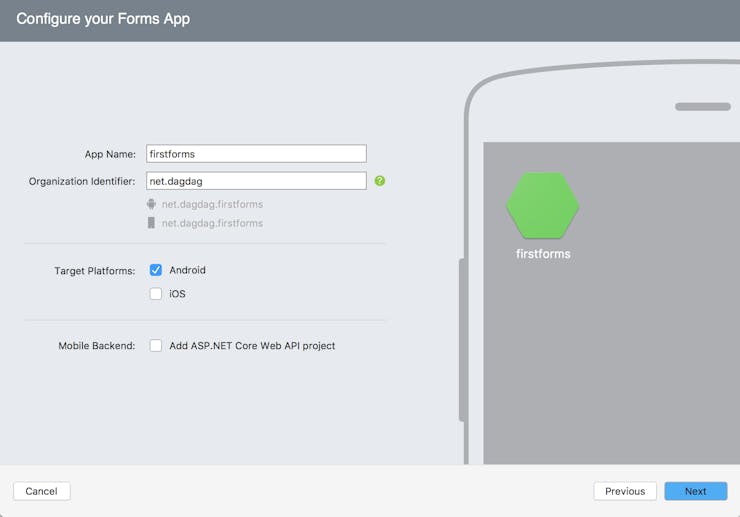
Task: Click the Android label text
Action: (187, 270)
